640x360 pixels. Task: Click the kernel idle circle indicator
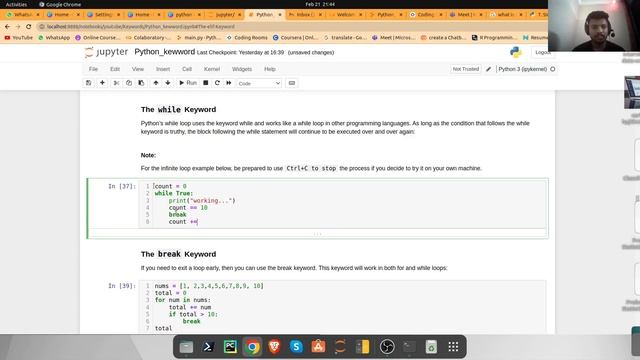click(x=553, y=69)
